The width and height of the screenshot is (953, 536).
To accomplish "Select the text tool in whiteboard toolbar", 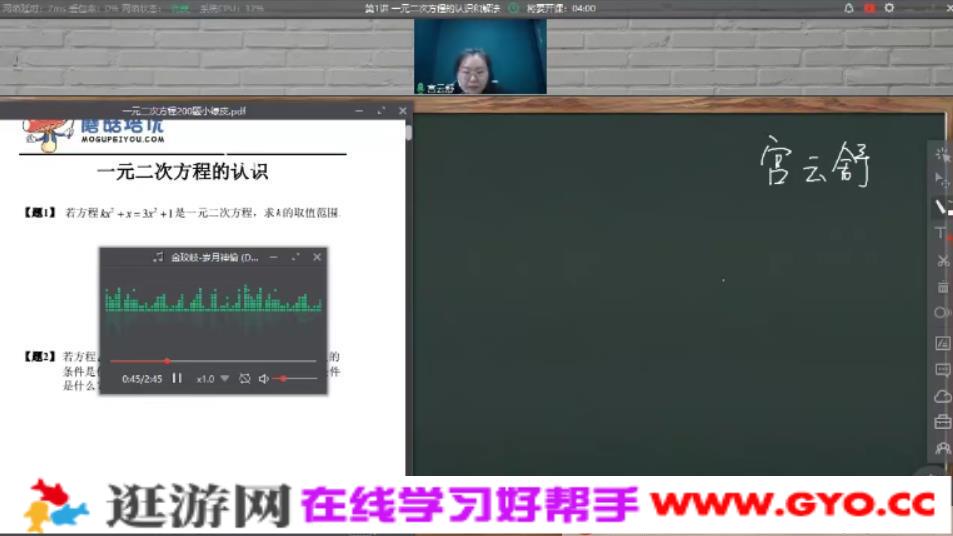I will (942, 233).
